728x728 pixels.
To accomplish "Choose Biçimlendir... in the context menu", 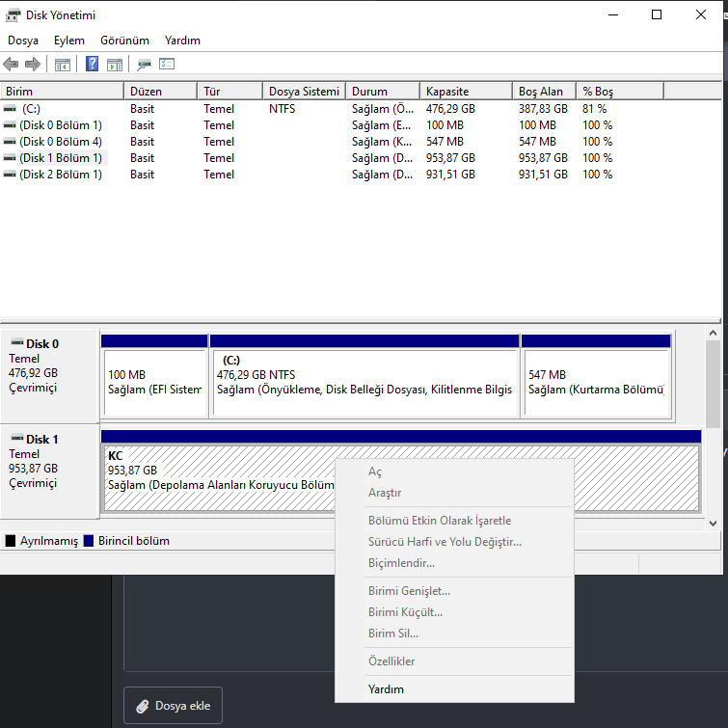I will pos(454,563).
